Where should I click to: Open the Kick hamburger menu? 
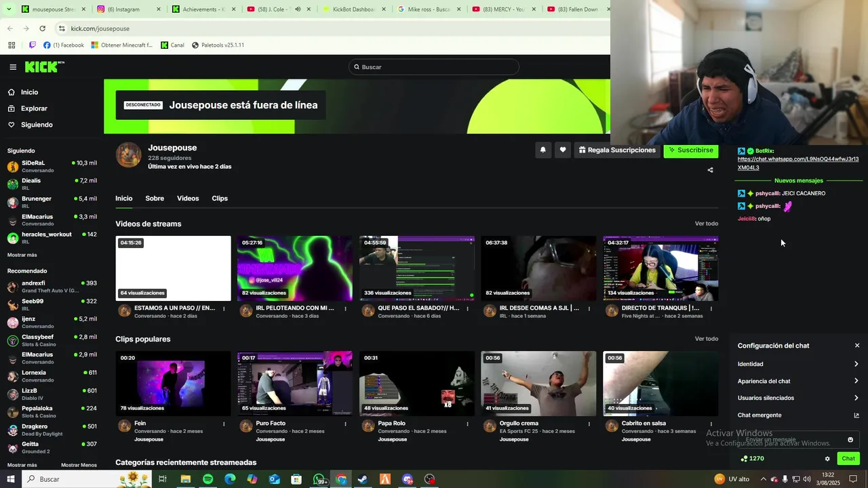pyautogui.click(x=13, y=67)
